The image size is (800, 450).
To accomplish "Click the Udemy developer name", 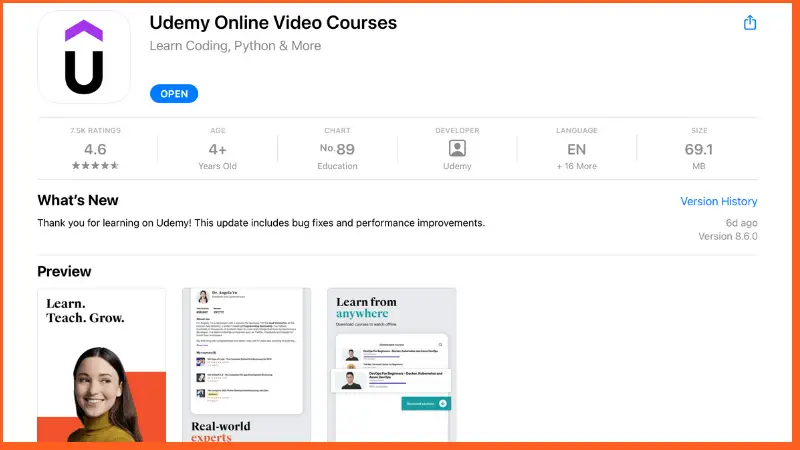I will click(457, 166).
